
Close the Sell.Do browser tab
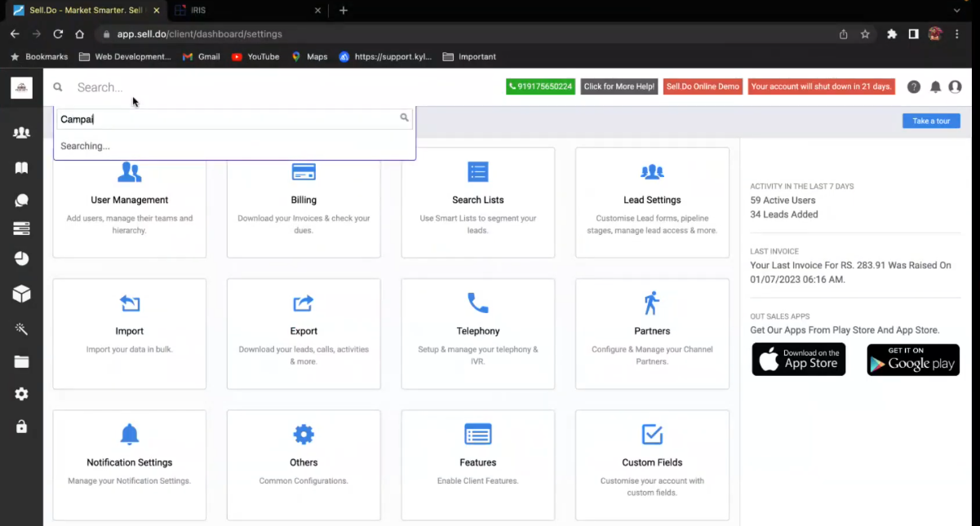pyautogui.click(x=157, y=11)
